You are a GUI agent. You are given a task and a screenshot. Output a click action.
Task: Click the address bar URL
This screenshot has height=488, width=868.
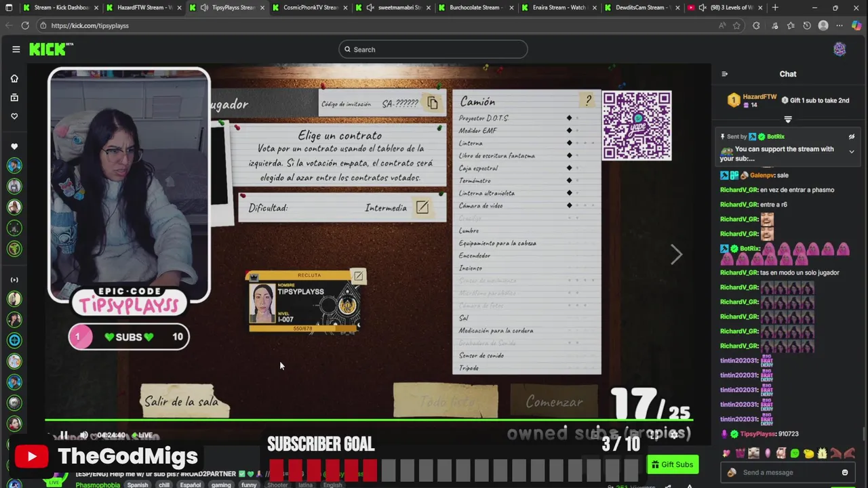coord(90,26)
